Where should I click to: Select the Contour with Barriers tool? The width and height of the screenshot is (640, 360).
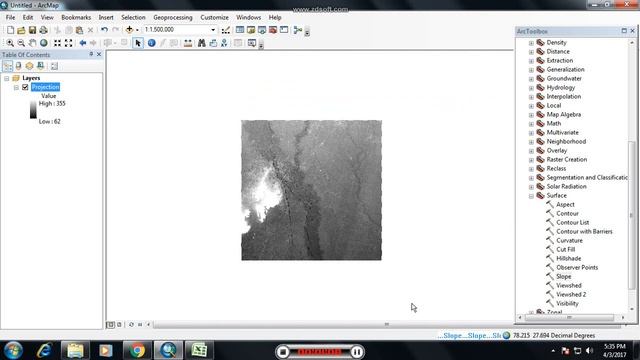click(584, 231)
